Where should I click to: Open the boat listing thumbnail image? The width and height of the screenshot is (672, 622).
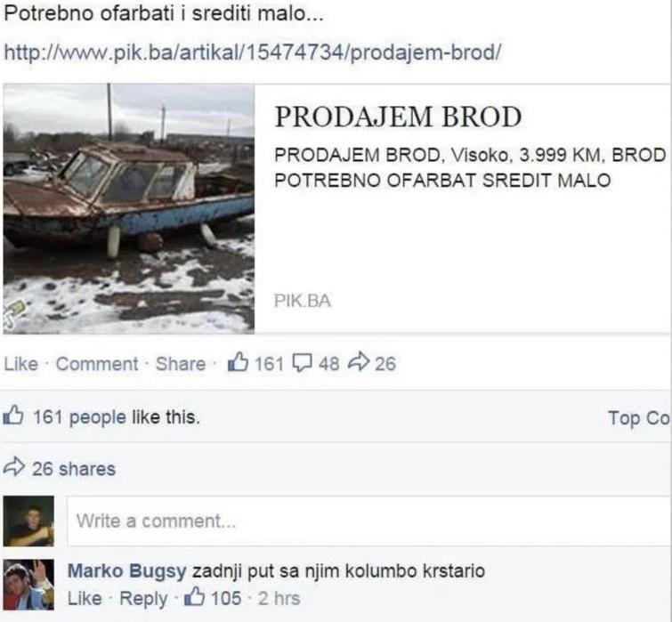[x=128, y=208]
